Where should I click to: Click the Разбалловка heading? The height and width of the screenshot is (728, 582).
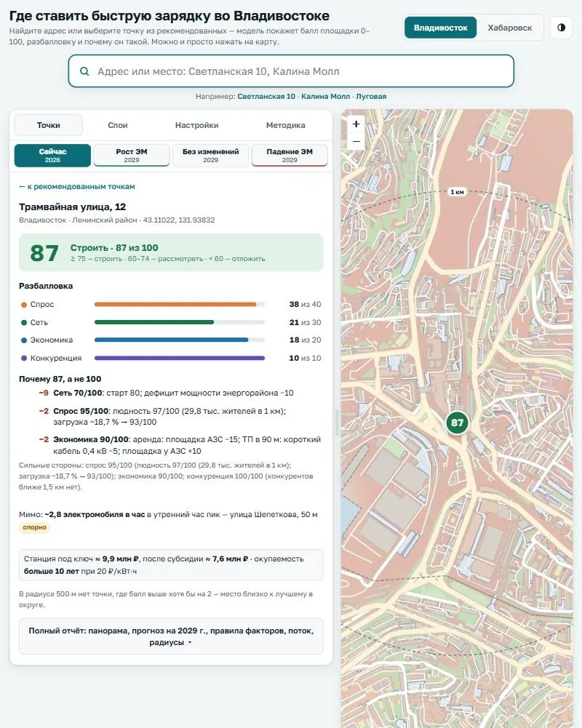46,286
